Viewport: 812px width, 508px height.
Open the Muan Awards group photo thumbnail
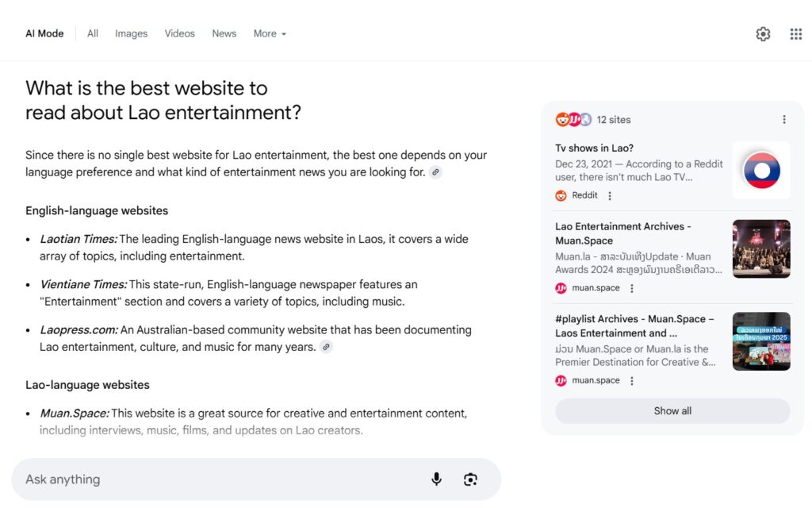point(761,248)
